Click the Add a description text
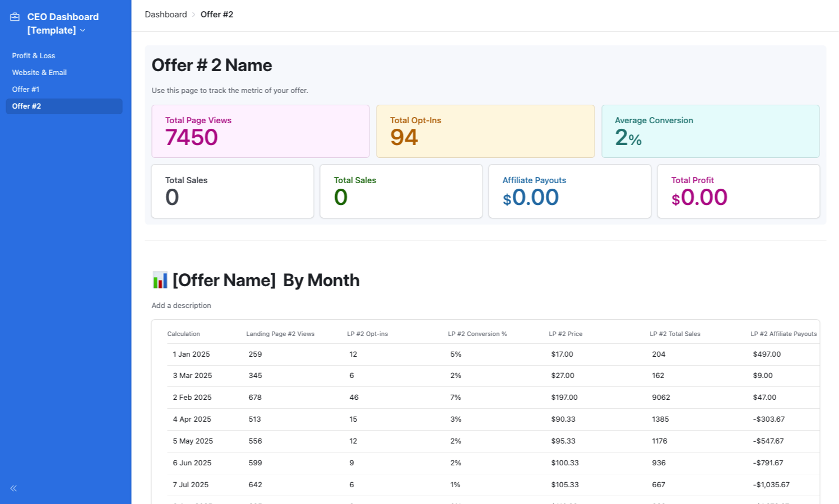839x504 pixels. click(x=181, y=306)
